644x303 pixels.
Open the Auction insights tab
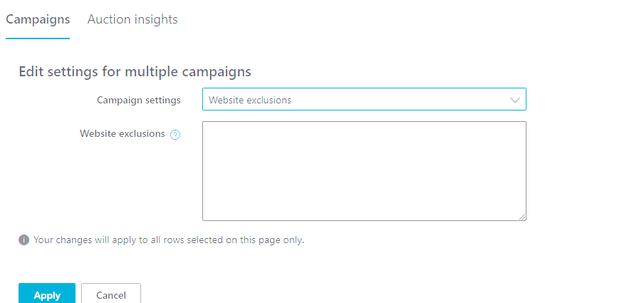133,19
